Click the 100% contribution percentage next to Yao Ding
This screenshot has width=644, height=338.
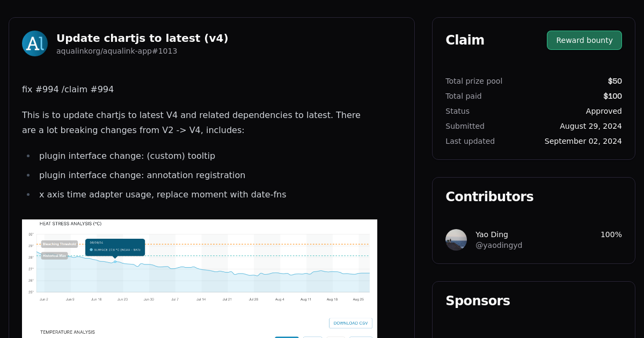click(x=612, y=234)
